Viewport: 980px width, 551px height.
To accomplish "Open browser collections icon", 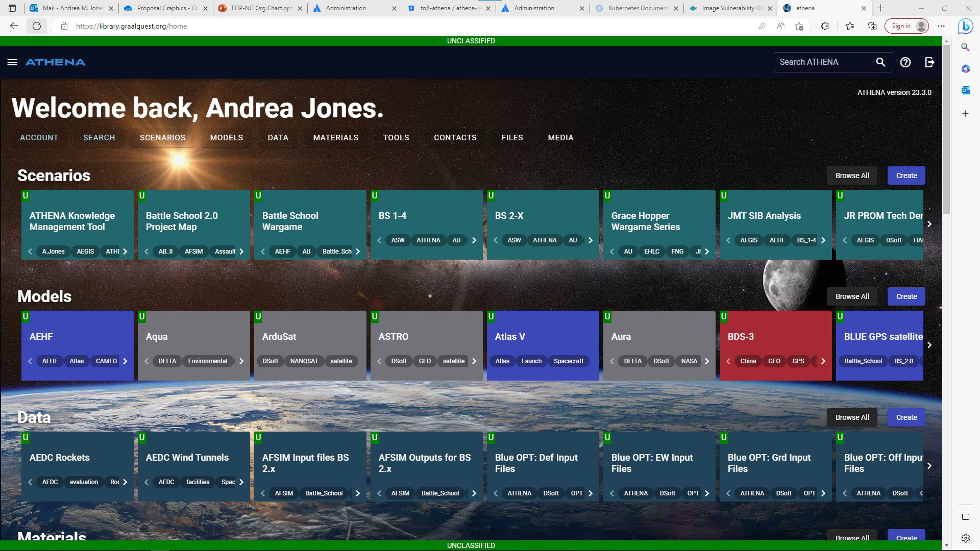I will (872, 26).
